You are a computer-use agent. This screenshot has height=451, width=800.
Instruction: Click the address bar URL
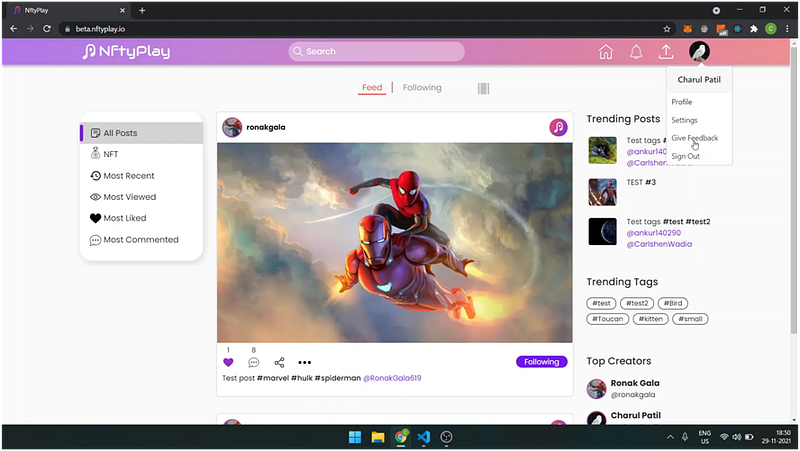pos(100,29)
